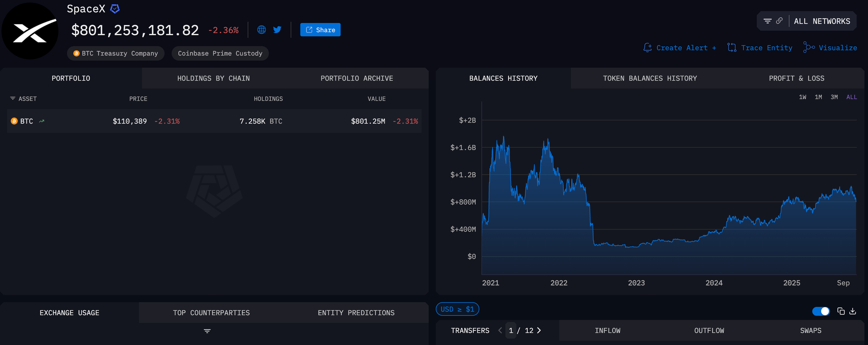Select the 1W chart range
The width and height of the screenshot is (868, 345).
pos(802,97)
